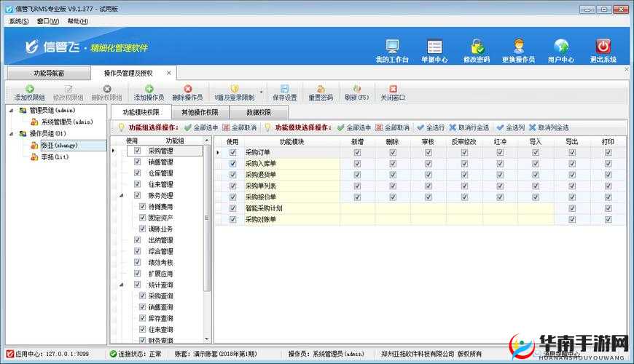Click 退出系统 power icon
This screenshot has height=364, width=634.
pyautogui.click(x=603, y=48)
